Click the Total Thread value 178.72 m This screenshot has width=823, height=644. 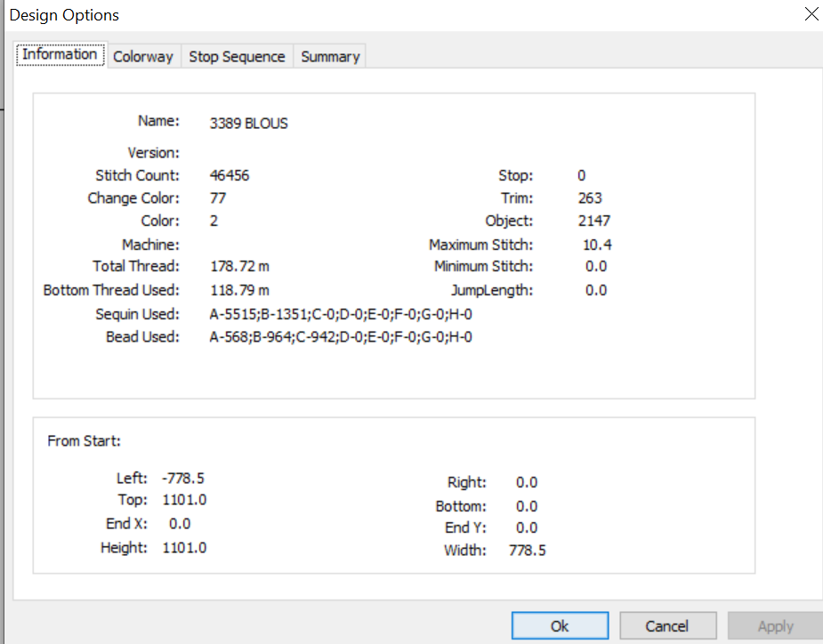click(x=240, y=267)
